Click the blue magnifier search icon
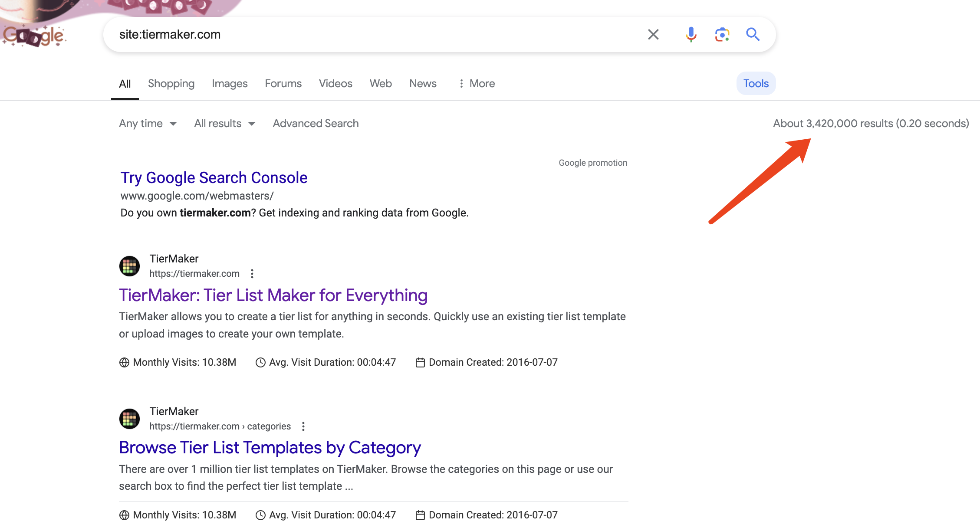980x531 pixels. [753, 34]
